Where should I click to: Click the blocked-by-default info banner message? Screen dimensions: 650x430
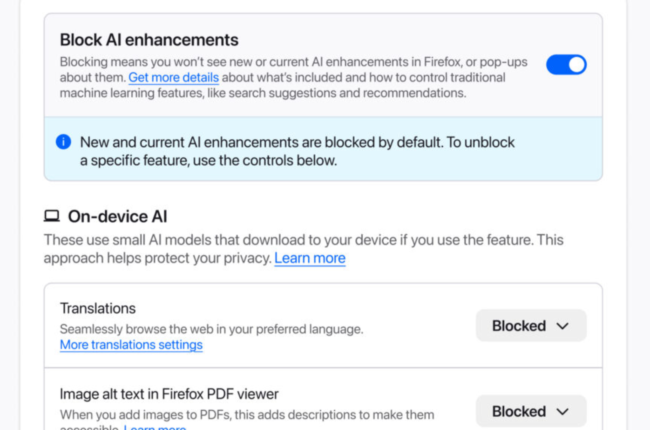point(297,151)
